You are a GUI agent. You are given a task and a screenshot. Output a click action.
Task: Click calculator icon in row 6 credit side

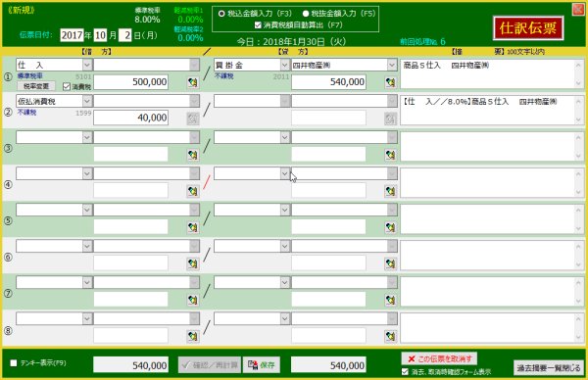click(x=390, y=263)
